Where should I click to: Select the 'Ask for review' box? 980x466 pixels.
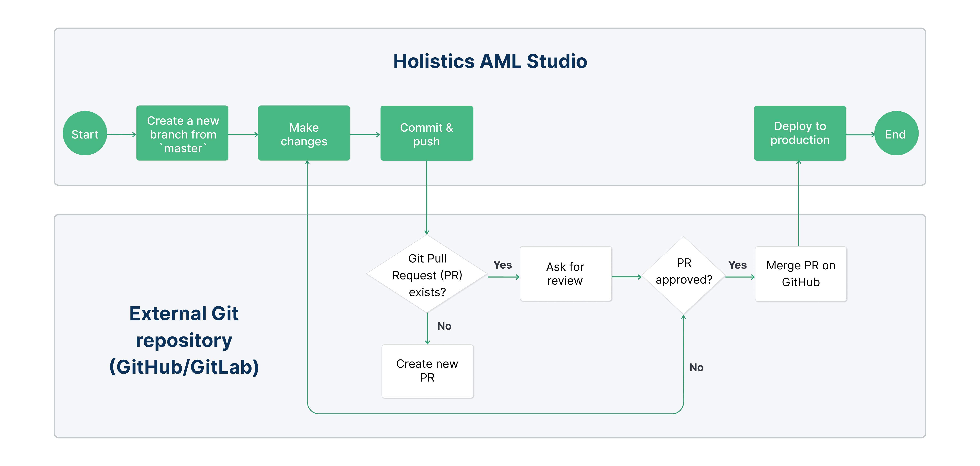tap(565, 274)
